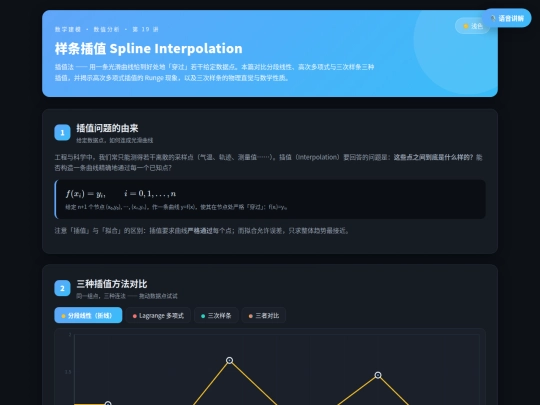
Task: Click the sun icon beside 浅色
Action: 466,26
